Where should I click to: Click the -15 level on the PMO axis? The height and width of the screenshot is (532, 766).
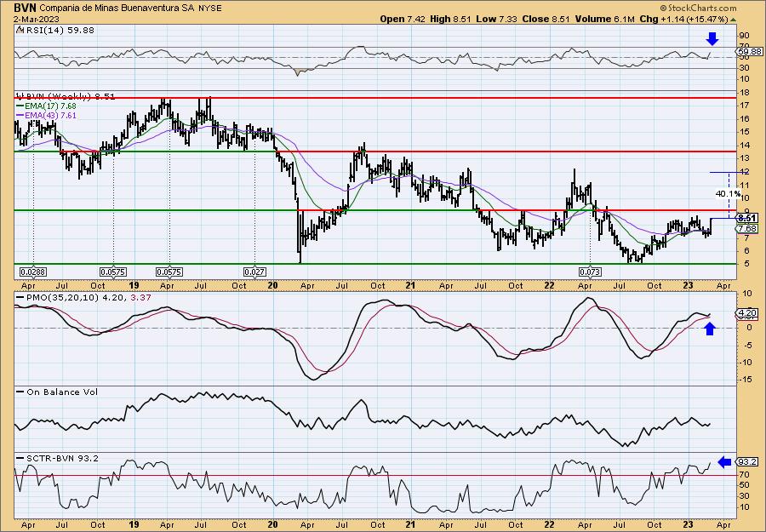click(745, 380)
